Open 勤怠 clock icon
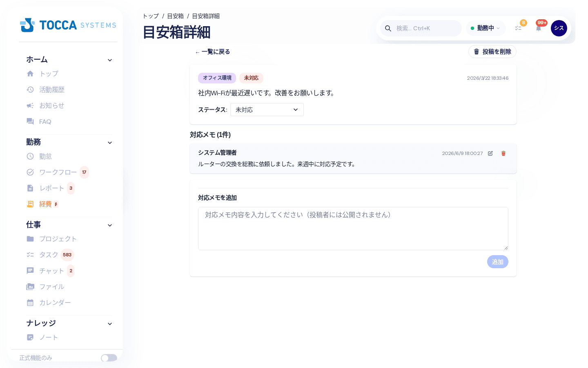 (30, 156)
